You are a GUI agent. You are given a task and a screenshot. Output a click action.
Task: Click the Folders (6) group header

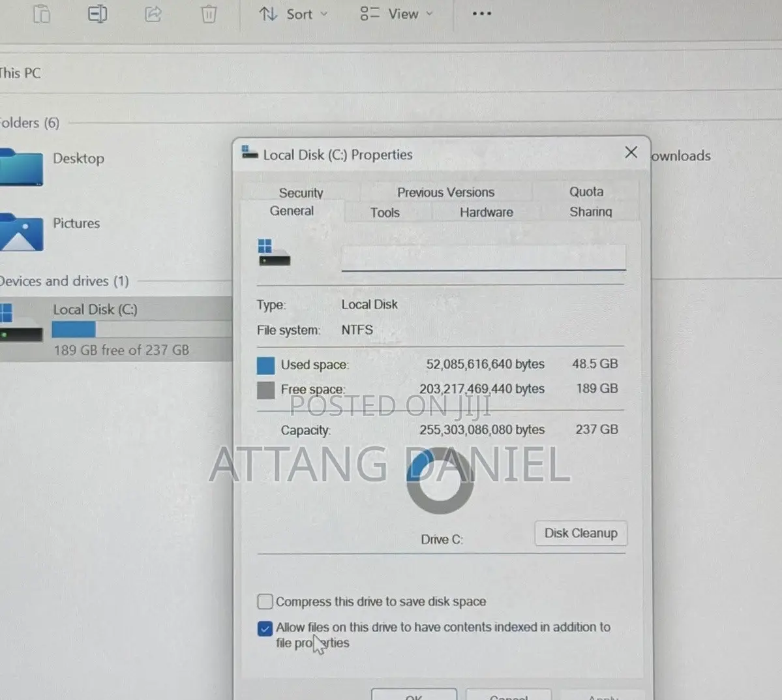(30, 123)
